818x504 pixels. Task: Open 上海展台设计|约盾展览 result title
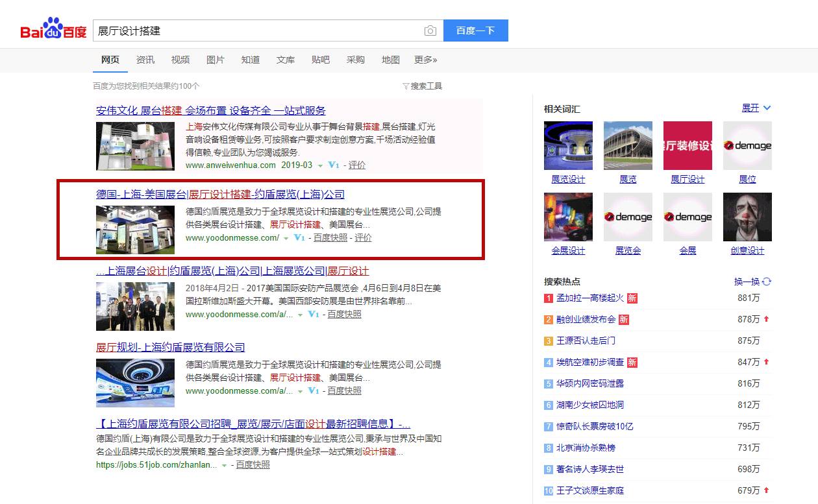click(x=232, y=270)
